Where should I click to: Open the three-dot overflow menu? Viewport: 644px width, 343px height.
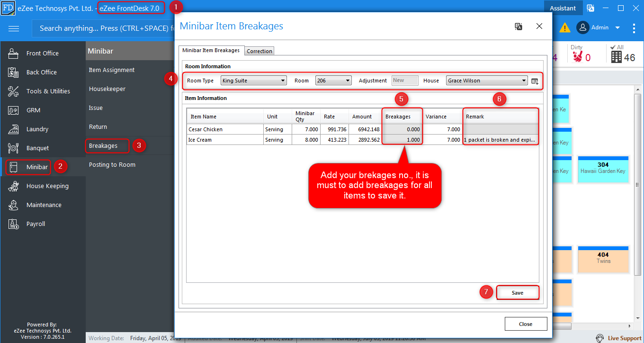(634, 28)
